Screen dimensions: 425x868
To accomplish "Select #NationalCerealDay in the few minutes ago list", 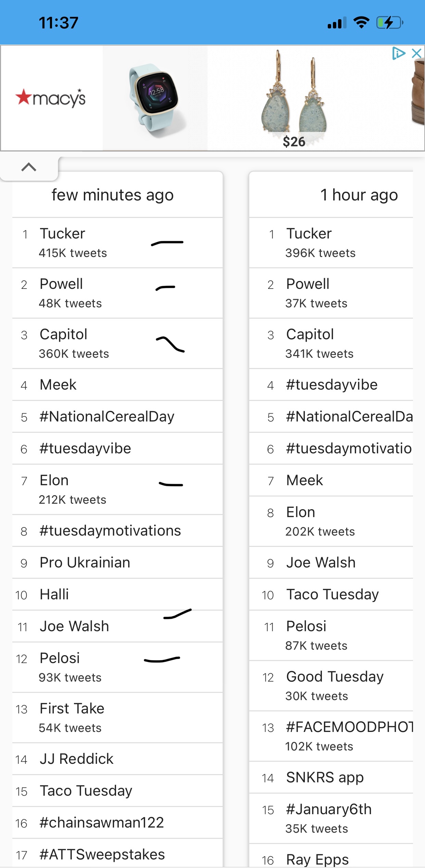I will coord(117,417).
